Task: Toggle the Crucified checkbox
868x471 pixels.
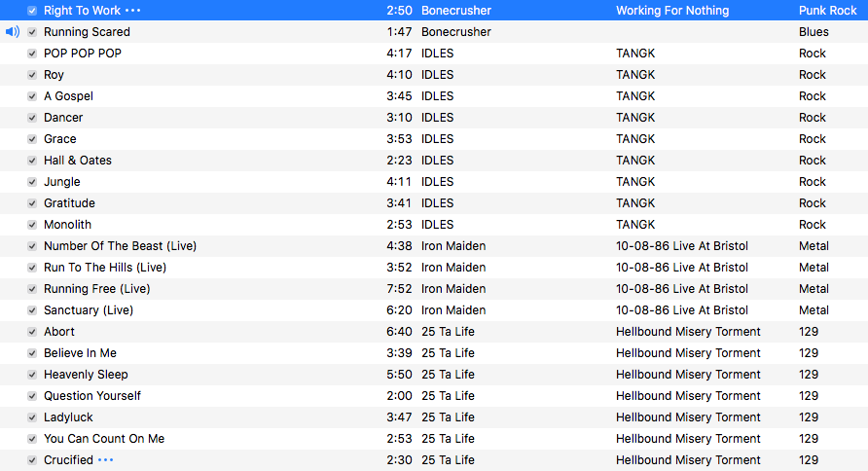Action: pos(32,460)
